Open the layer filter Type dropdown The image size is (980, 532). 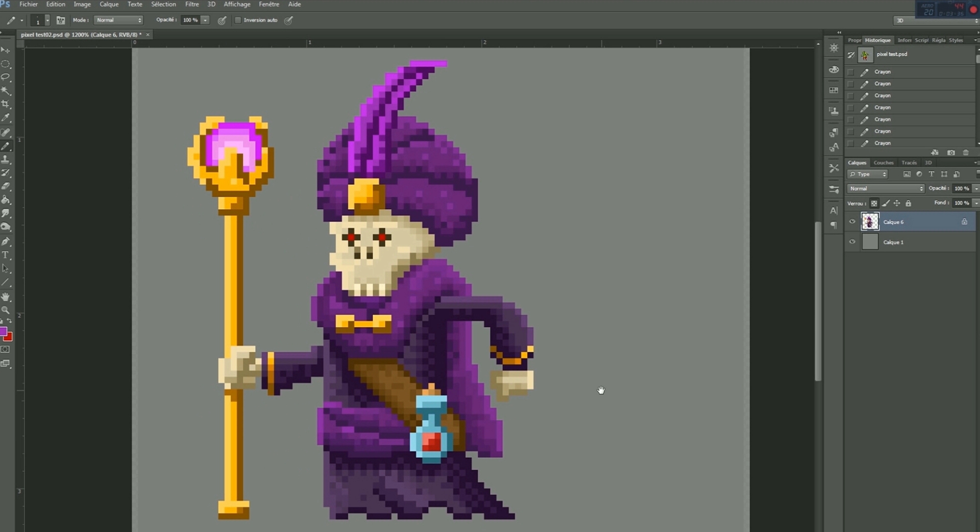[x=868, y=174]
